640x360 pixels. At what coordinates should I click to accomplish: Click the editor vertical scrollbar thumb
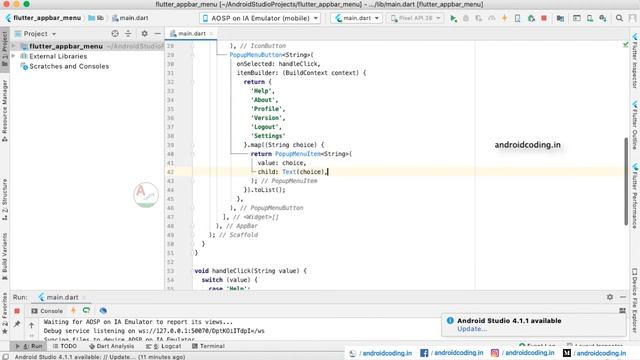[x=626, y=181]
